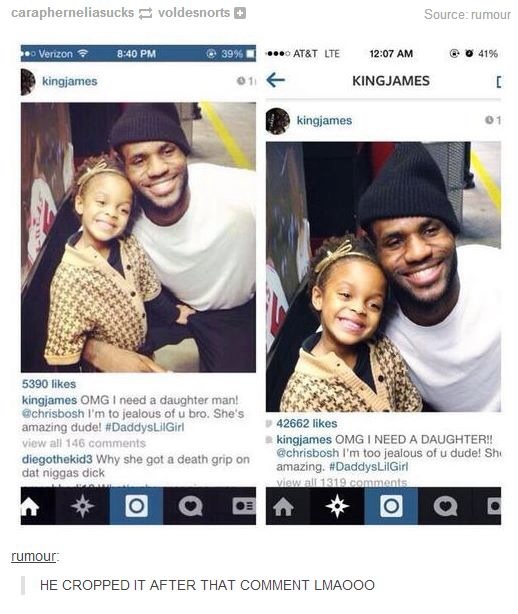
Task: Open the Activity heart bubble in left screenshot
Action: (x=191, y=506)
